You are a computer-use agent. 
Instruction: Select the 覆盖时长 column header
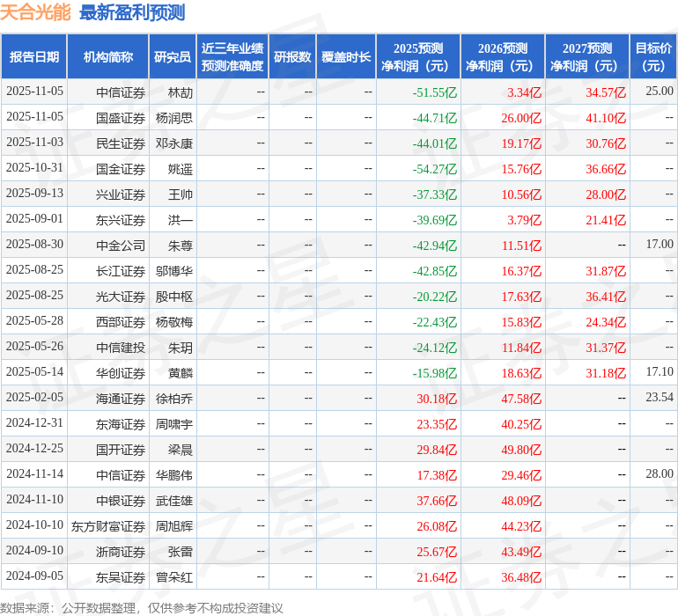(346, 57)
